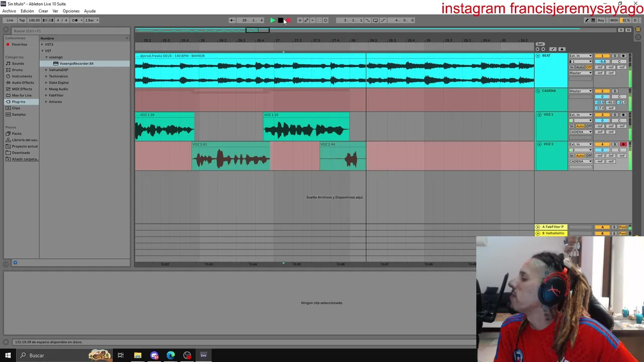The height and width of the screenshot is (362, 644).
Task: Solo the A FabFilter return track
Action: [614, 227]
